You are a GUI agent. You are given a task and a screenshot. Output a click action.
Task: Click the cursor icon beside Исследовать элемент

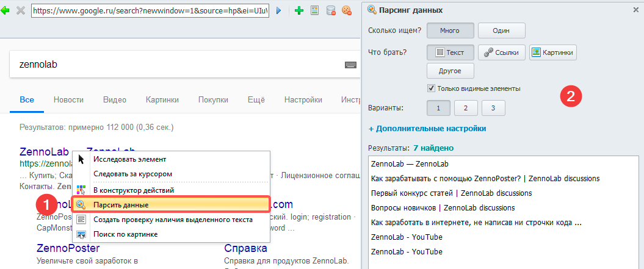(81, 159)
